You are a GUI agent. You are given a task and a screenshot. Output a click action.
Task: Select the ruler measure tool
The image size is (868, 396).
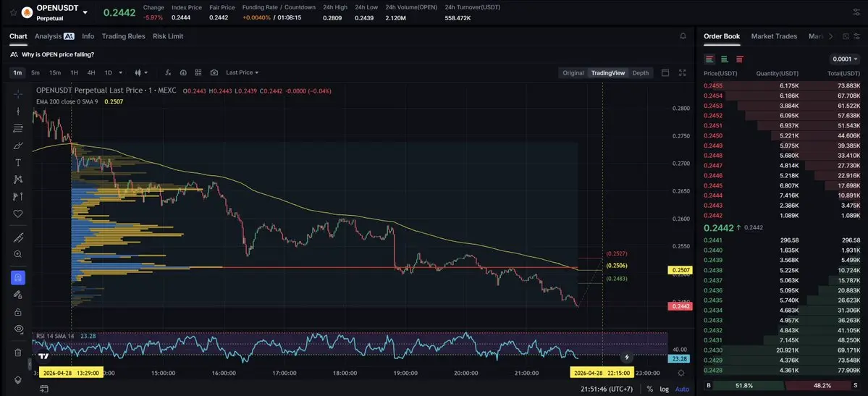(x=17, y=237)
